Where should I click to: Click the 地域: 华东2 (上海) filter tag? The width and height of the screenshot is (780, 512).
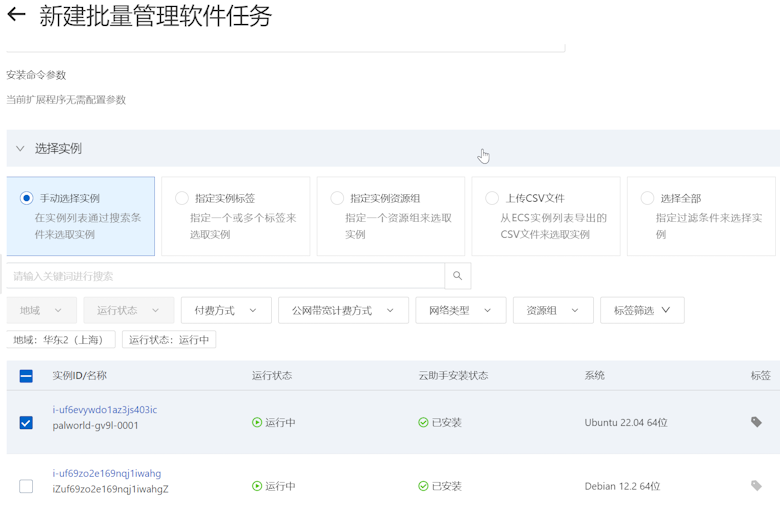point(61,340)
